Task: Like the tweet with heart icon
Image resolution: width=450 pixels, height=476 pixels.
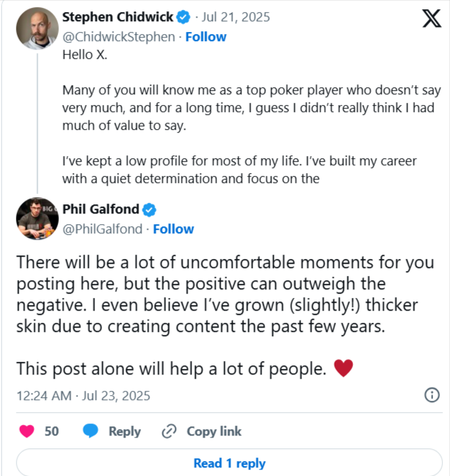Action: (26, 431)
